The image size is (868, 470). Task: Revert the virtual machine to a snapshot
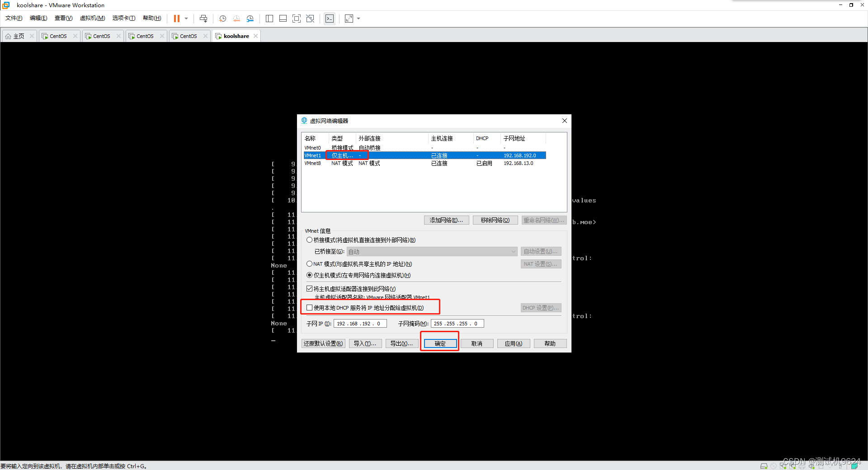pos(236,19)
